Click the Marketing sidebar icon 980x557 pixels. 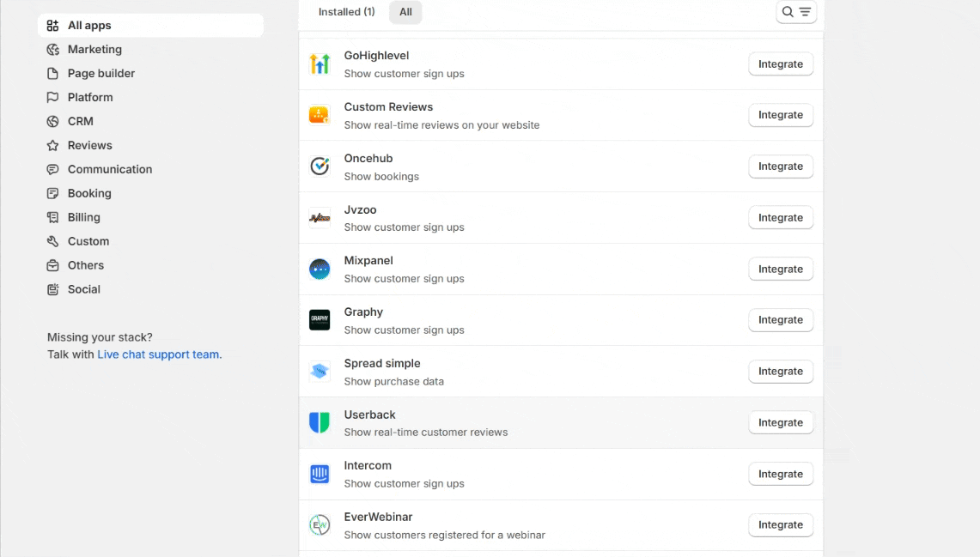52,49
